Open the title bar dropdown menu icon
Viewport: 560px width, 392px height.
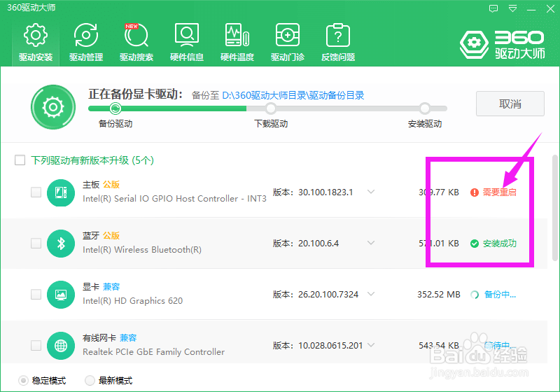pyautogui.click(x=512, y=8)
